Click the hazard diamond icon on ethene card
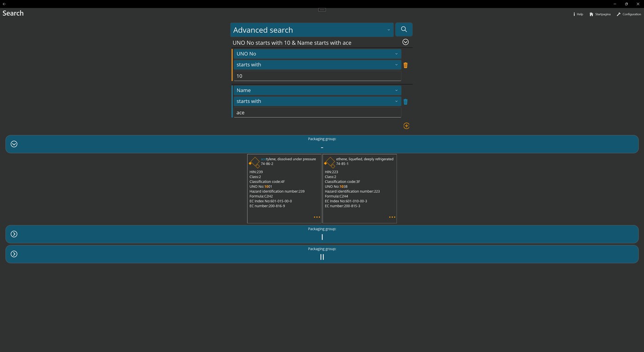The image size is (644, 352). [330, 162]
